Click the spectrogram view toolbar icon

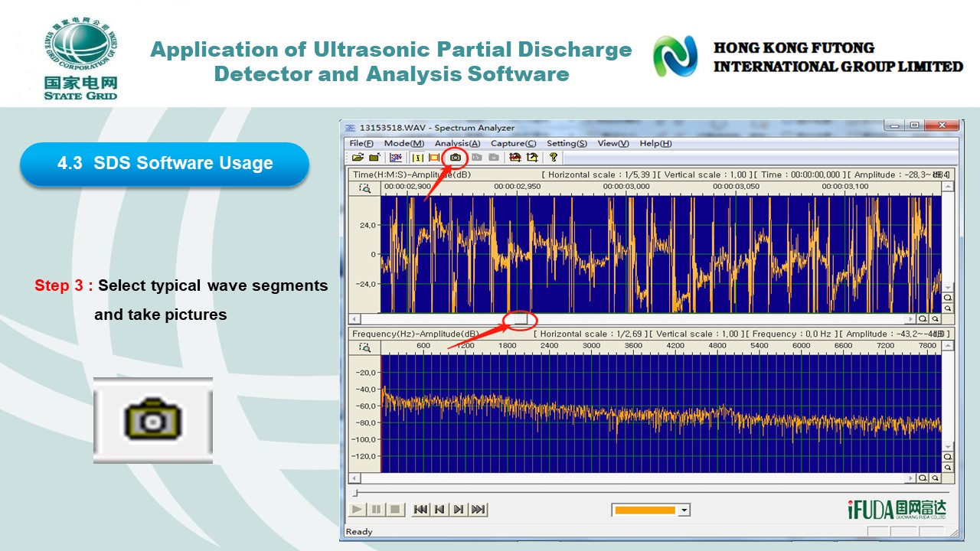coord(395,158)
